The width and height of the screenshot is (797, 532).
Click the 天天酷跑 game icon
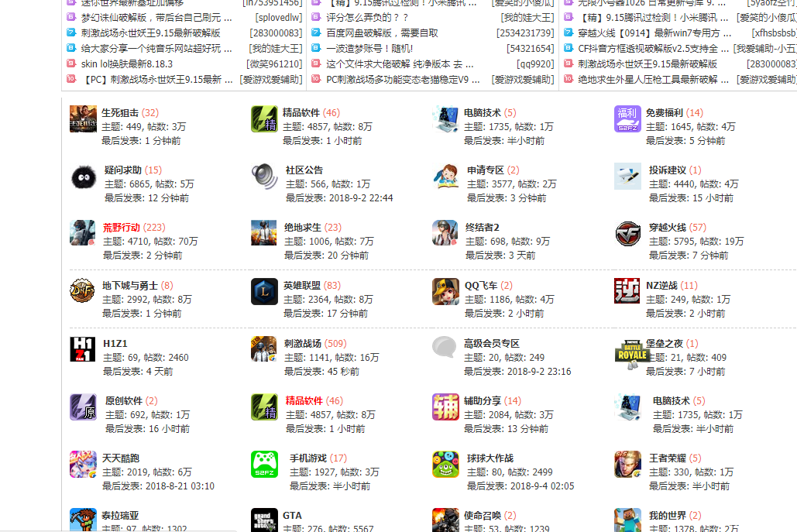(x=83, y=465)
